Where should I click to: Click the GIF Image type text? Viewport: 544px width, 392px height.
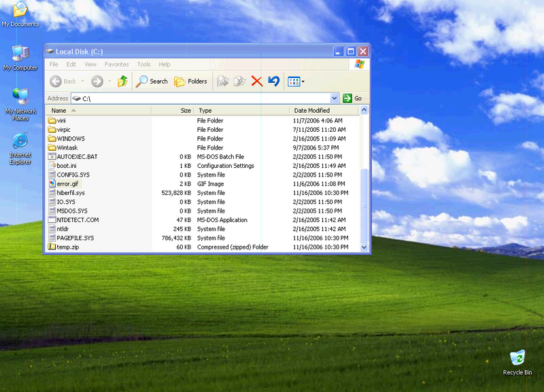(x=210, y=184)
